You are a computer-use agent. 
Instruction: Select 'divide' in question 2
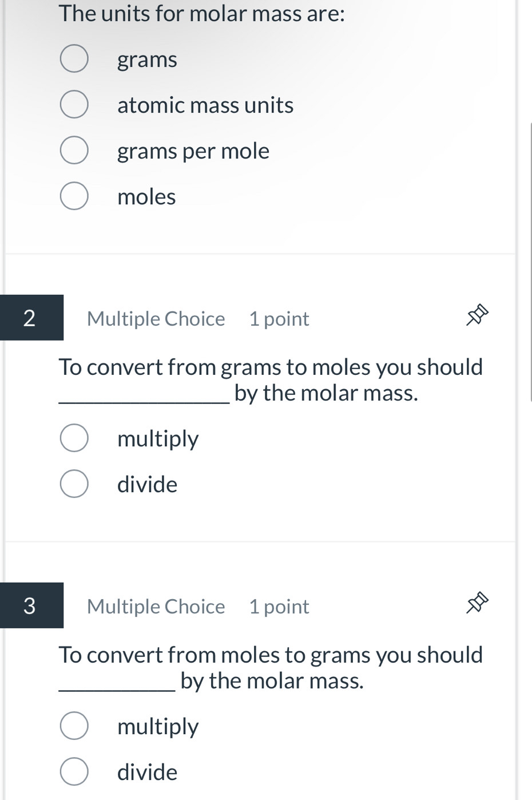pos(74,483)
